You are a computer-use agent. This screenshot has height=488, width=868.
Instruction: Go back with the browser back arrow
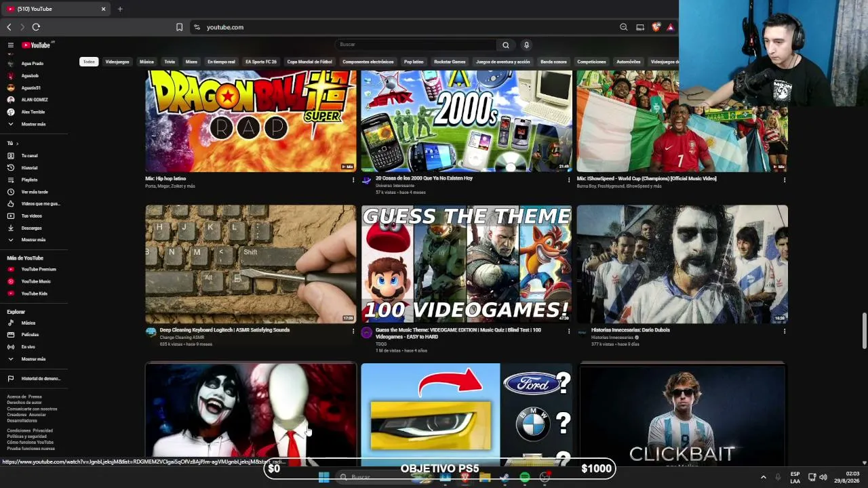point(9,27)
